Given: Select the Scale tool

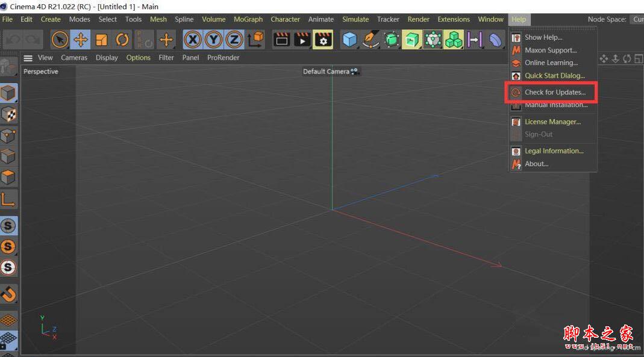Looking at the screenshot, I should [x=102, y=39].
